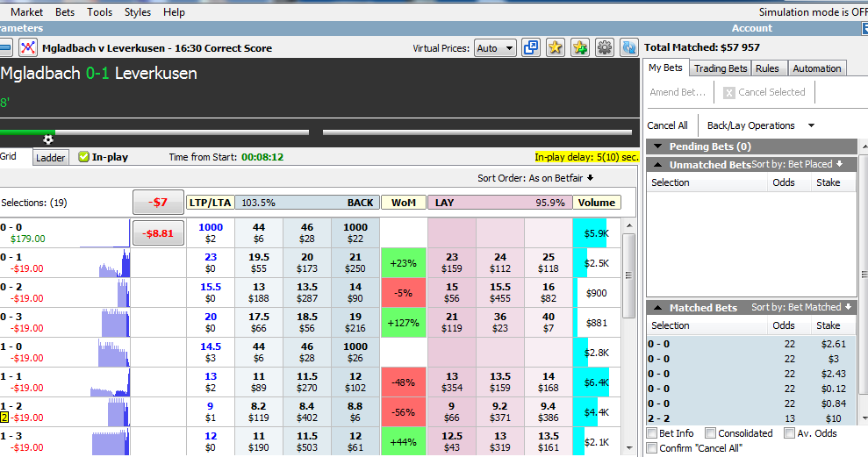Click the grid scrollbar down arrow
Screen dimensions: 868x457
[x=628, y=447]
